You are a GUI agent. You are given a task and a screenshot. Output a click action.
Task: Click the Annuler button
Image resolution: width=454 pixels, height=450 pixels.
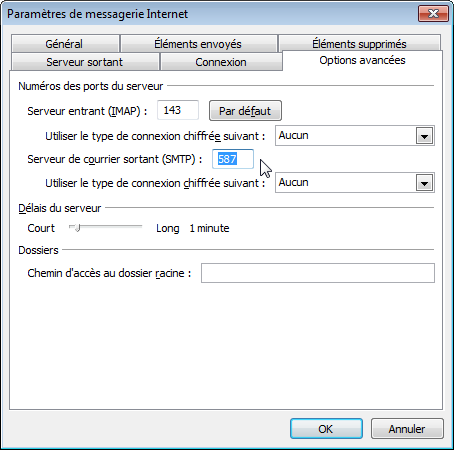pyautogui.click(x=407, y=429)
